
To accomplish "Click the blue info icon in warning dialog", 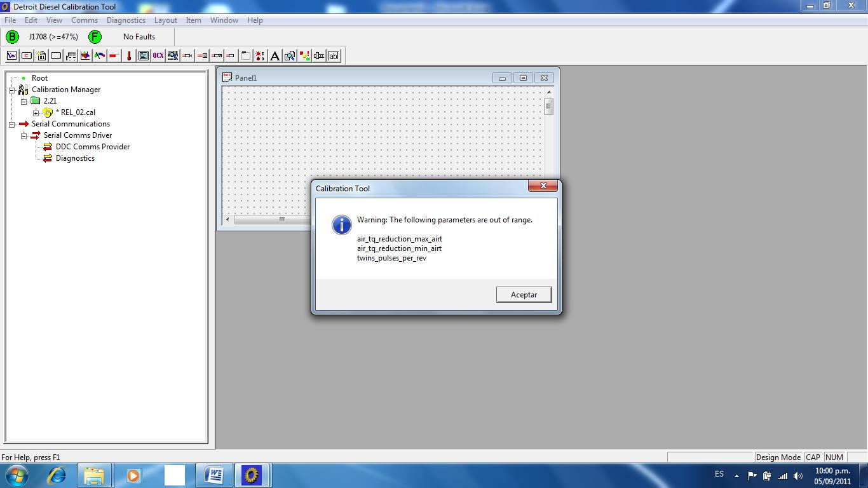I will [x=341, y=224].
